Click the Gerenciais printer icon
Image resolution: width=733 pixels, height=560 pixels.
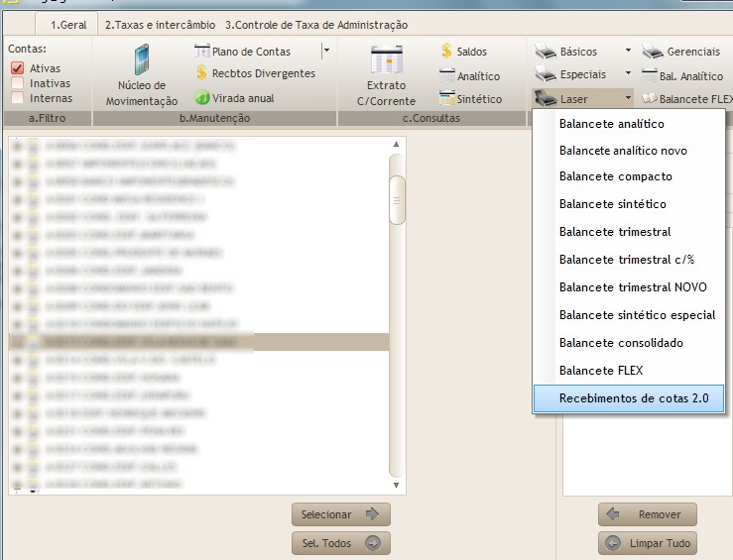[653, 52]
